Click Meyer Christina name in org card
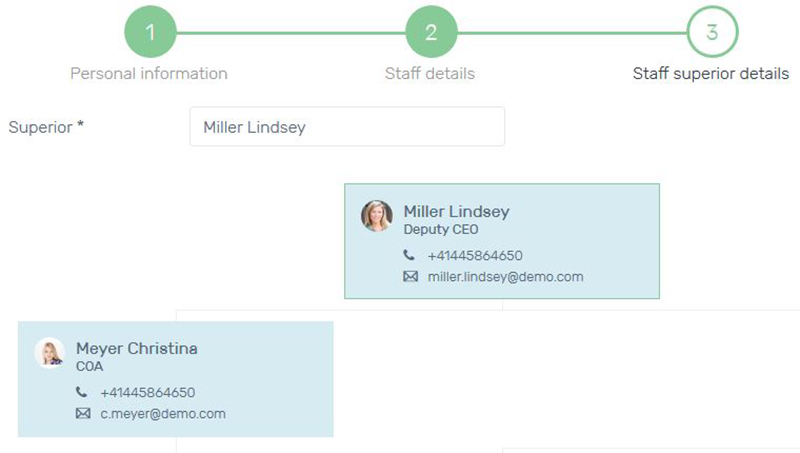This screenshot has width=800, height=453. click(x=137, y=348)
